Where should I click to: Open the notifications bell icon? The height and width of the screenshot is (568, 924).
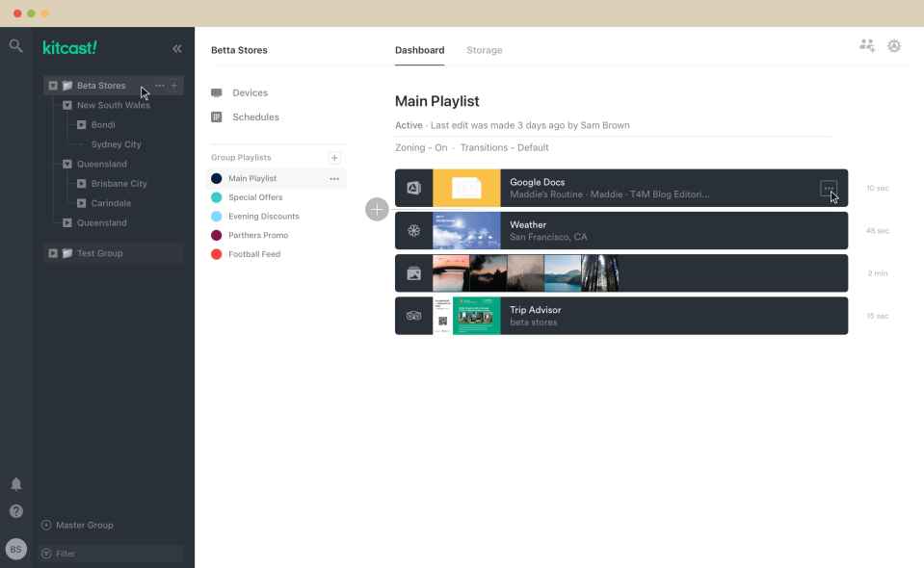(x=16, y=484)
